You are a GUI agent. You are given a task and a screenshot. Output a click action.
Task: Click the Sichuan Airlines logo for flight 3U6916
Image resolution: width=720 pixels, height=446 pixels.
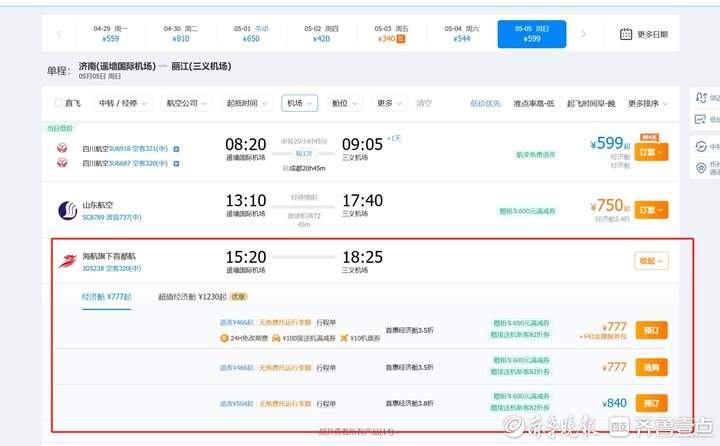click(62, 148)
